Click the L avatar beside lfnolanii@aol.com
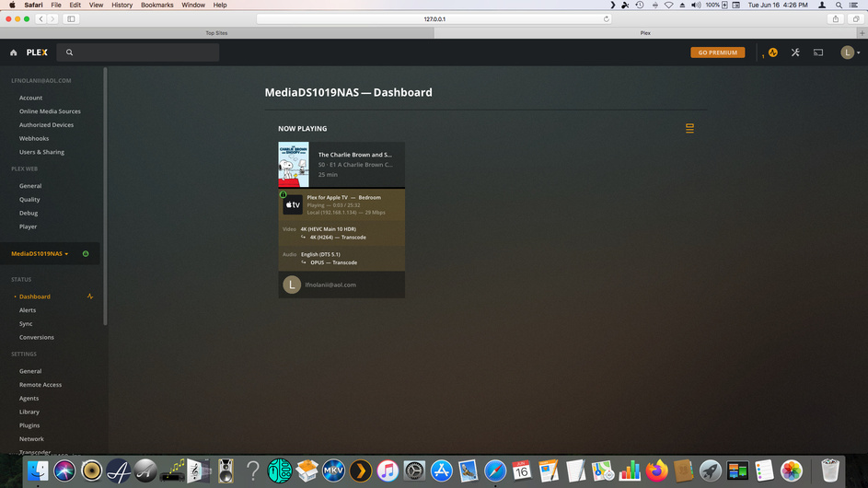 pos(292,285)
